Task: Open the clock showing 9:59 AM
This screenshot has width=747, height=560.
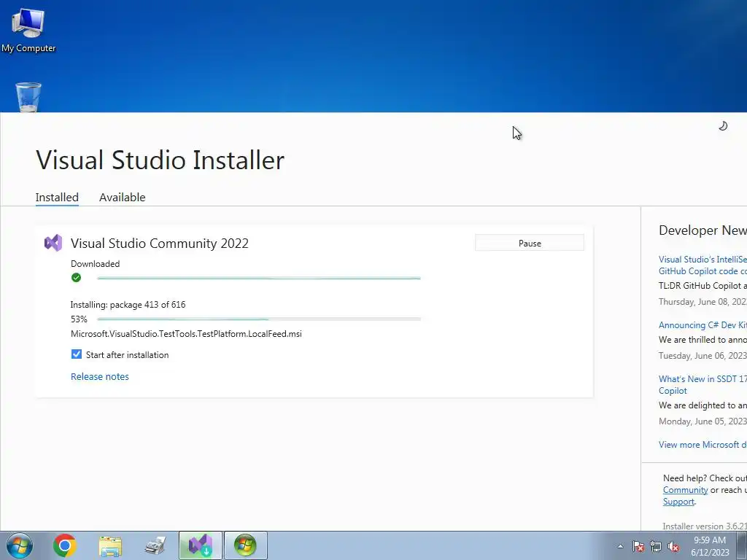Action: tap(710, 546)
